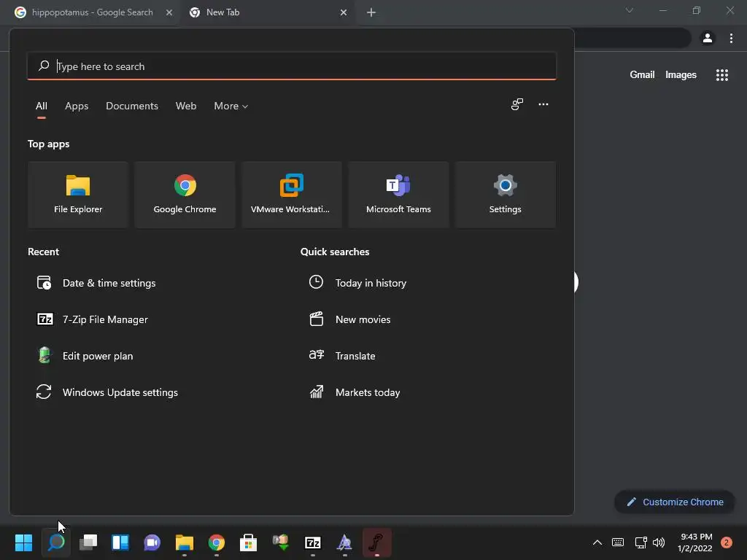
Task: Open Teams Chat on the taskbar
Action: pyautogui.click(x=152, y=542)
